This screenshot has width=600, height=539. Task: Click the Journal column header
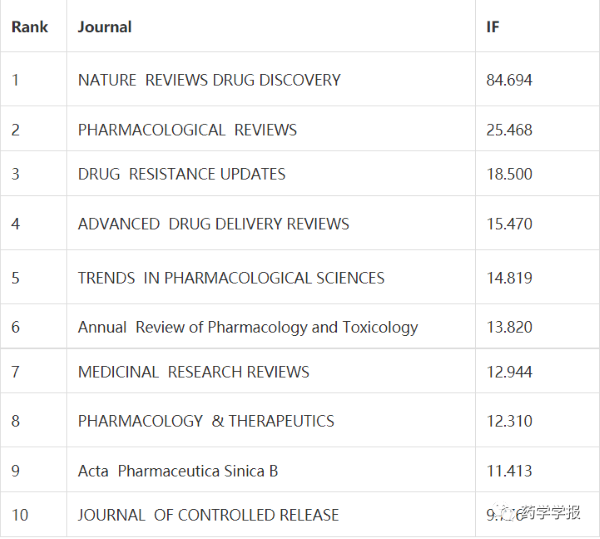point(105,27)
